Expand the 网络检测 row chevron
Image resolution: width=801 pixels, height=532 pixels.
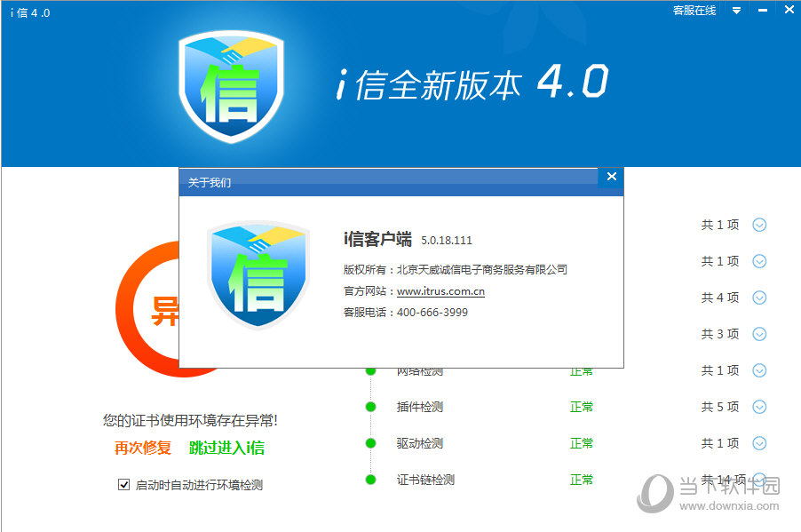click(x=759, y=370)
